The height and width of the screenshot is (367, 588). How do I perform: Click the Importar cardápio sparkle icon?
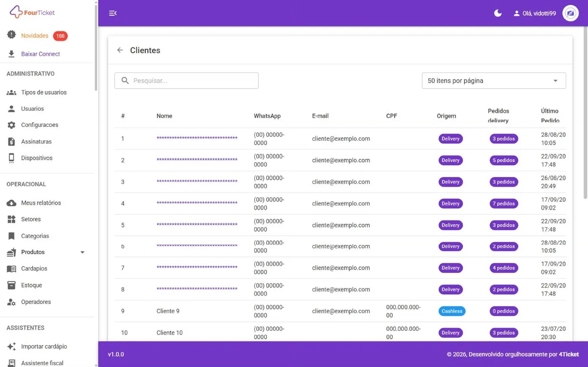point(11,346)
